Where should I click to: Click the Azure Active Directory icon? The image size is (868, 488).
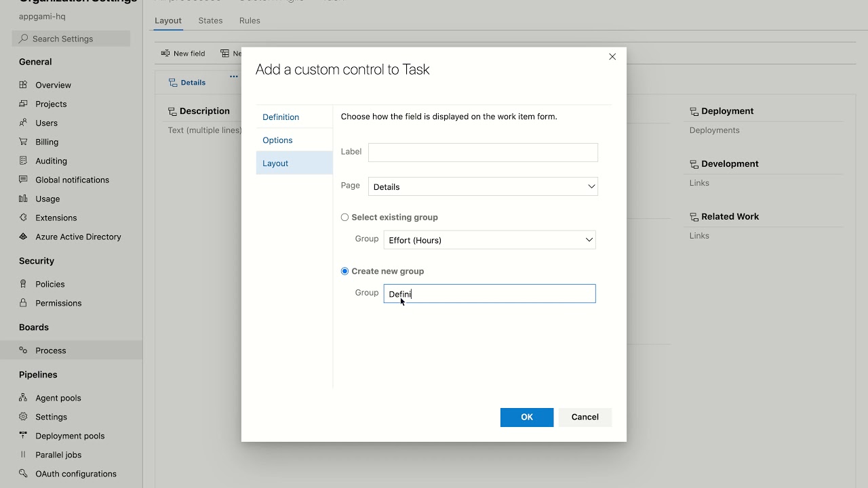[23, 237]
